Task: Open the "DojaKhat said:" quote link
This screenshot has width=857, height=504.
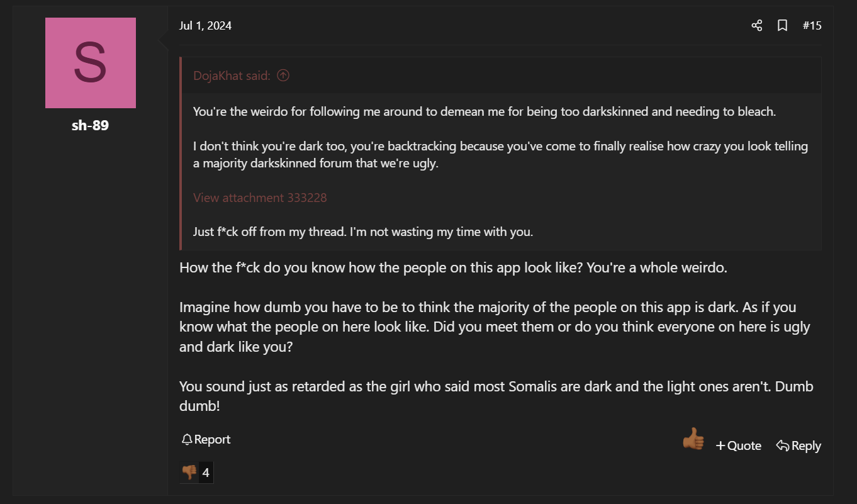Action: [232, 76]
